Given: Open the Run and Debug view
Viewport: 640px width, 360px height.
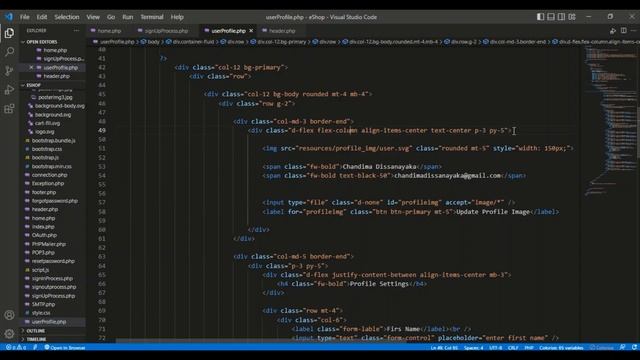Looking at the screenshot, I should tap(9, 90).
